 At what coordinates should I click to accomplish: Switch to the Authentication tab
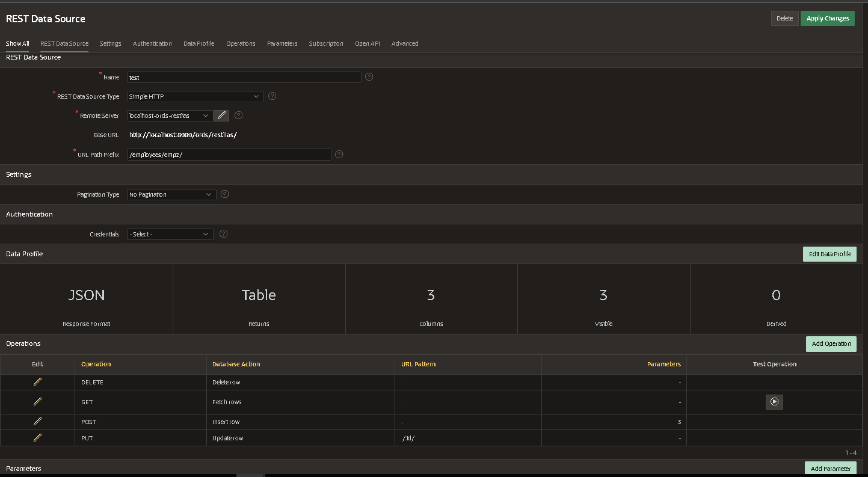pyautogui.click(x=152, y=43)
